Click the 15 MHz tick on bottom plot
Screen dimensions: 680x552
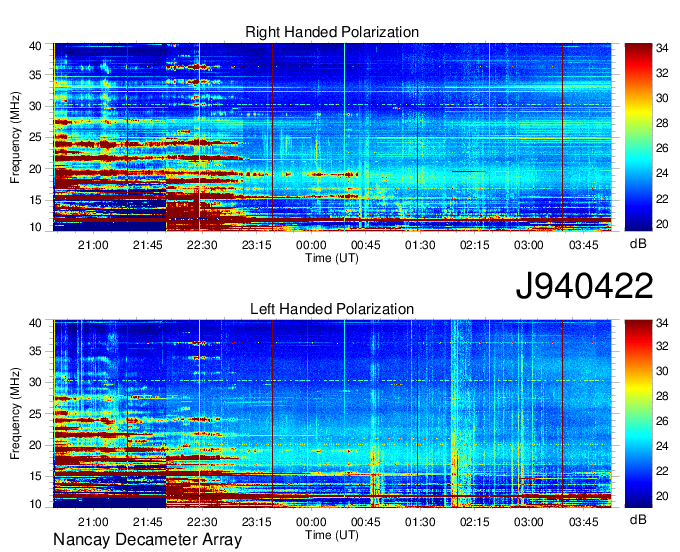(x=36, y=477)
